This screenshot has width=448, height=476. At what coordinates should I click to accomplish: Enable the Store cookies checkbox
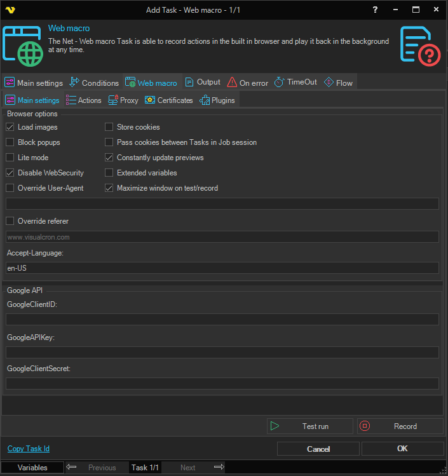click(x=109, y=127)
